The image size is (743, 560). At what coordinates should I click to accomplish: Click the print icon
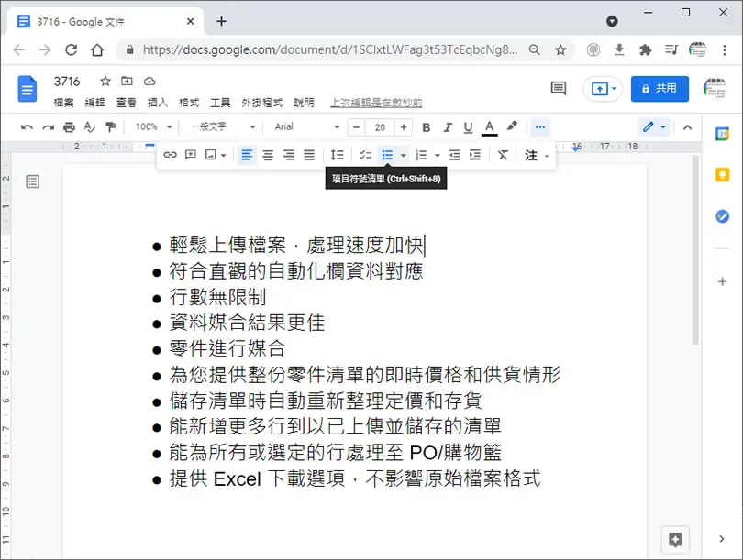(69, 126)
